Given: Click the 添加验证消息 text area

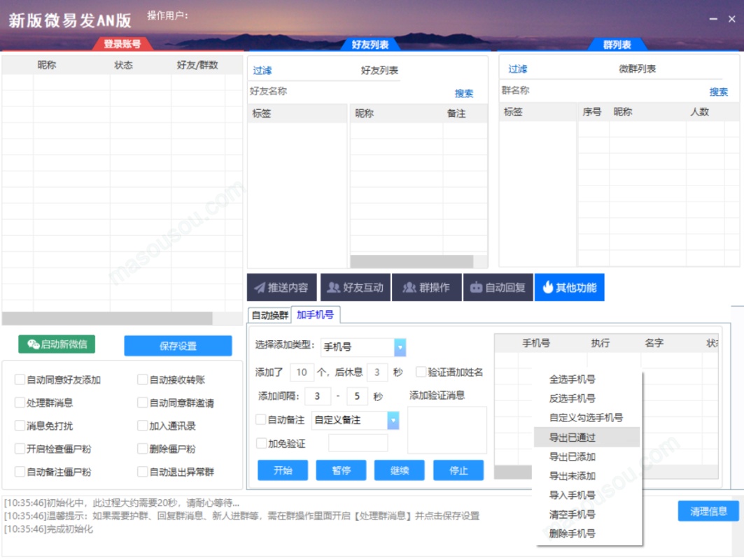Looking at the screenshot, I should click(447, 430).
